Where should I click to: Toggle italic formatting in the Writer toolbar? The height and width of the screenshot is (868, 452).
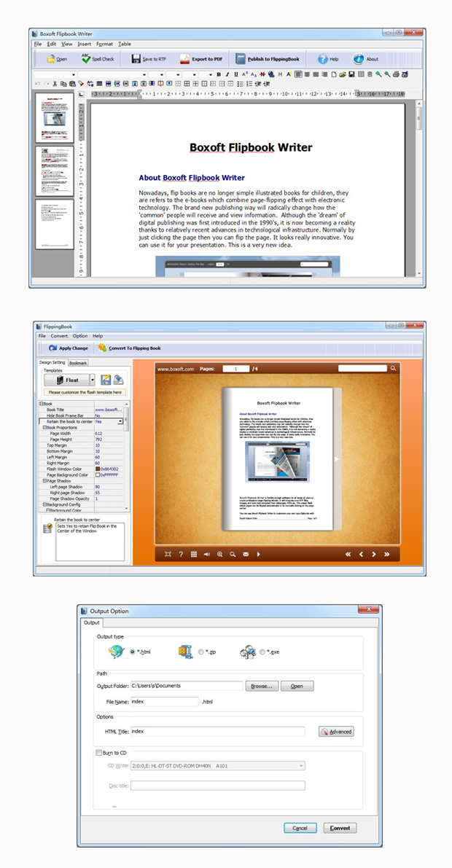(227, 74)
